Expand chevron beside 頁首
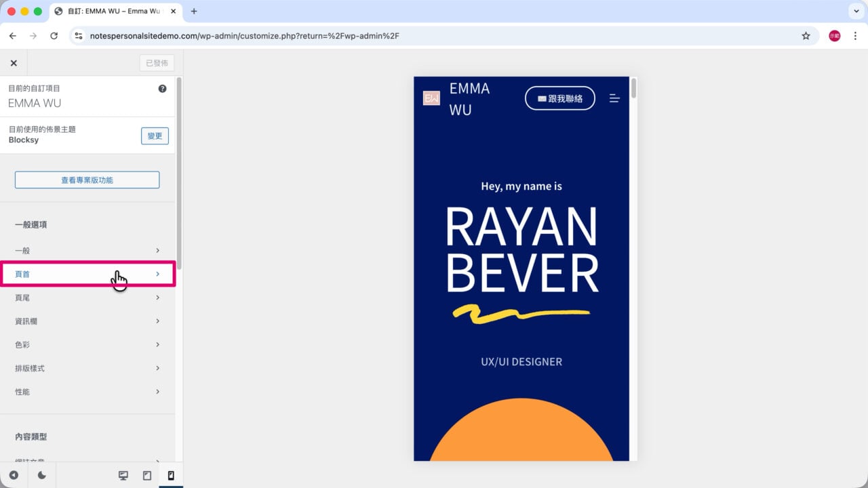 tap(157, 274)
